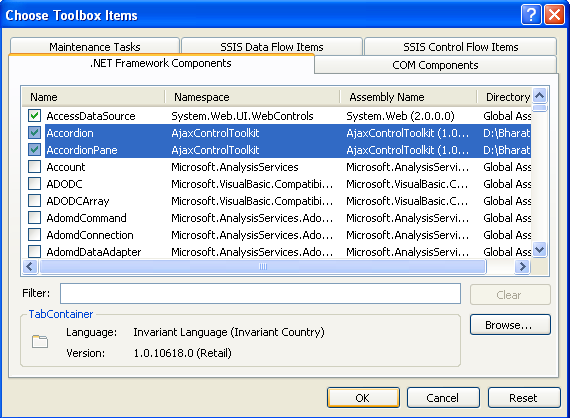Open the SSIS Data Flow Items tab

click(x=272, y=47)
